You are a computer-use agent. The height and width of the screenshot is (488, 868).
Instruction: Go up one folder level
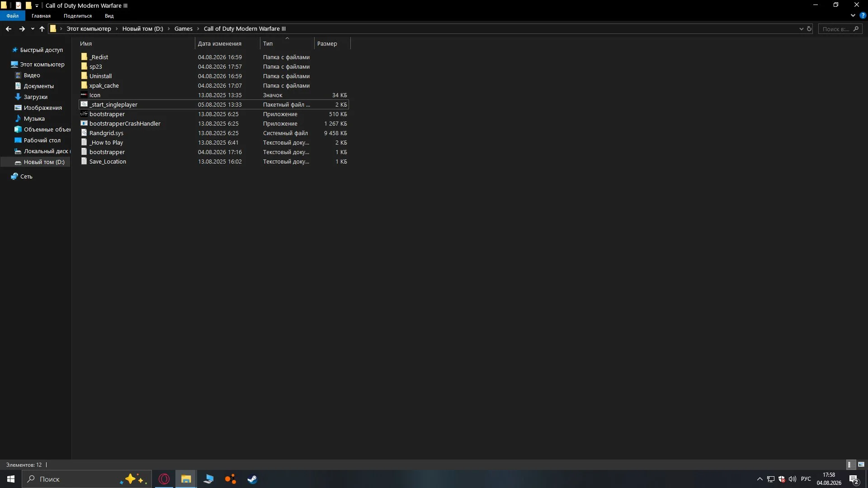pyautogui.click(x=42, y=28)
